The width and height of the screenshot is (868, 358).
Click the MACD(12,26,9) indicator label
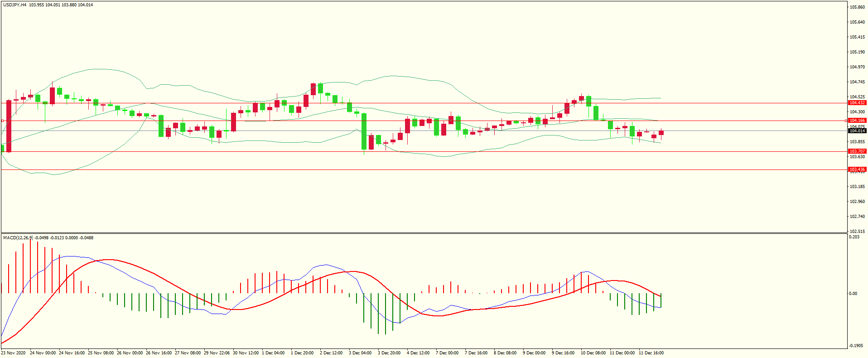18,237
